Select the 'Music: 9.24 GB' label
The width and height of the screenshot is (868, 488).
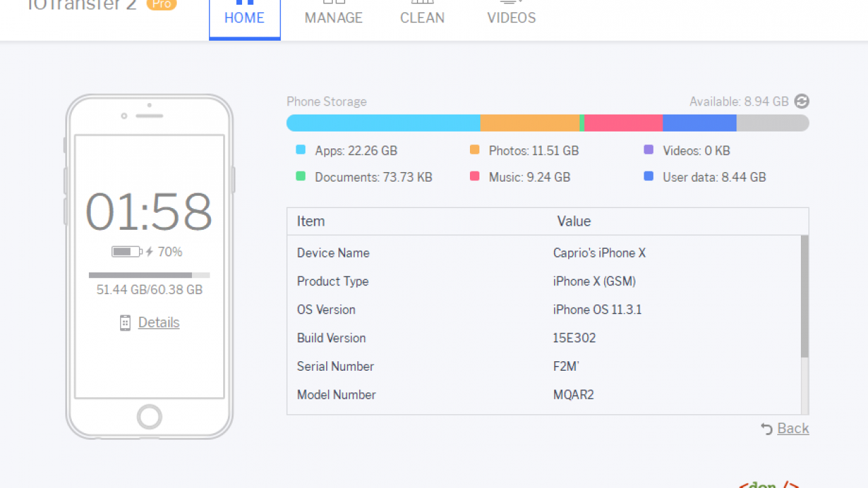530,178
